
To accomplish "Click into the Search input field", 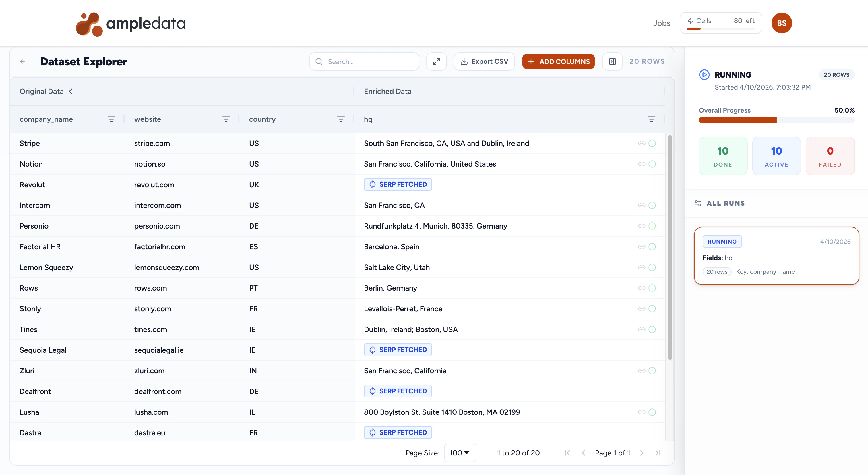I will pyautogui.click(x=364, y=61).
